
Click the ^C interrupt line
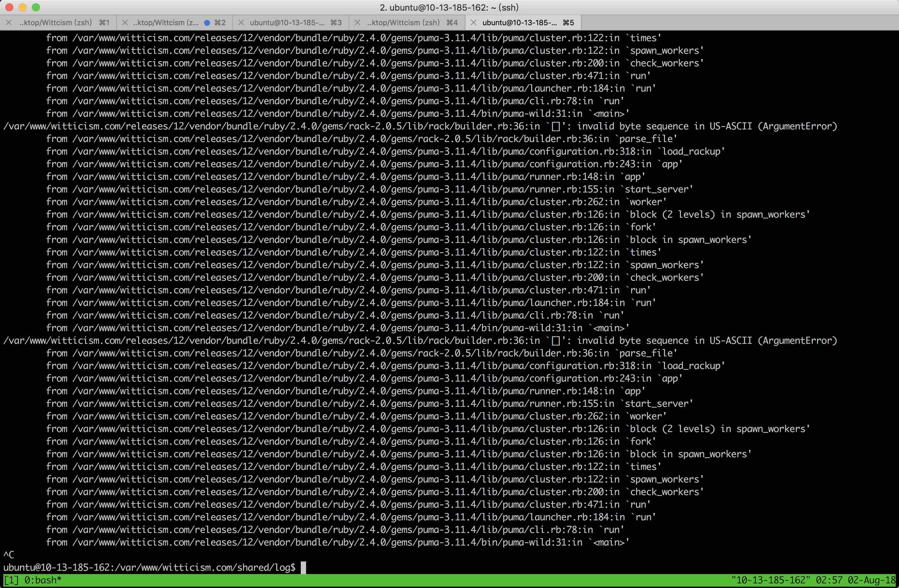tap(9, 555)
